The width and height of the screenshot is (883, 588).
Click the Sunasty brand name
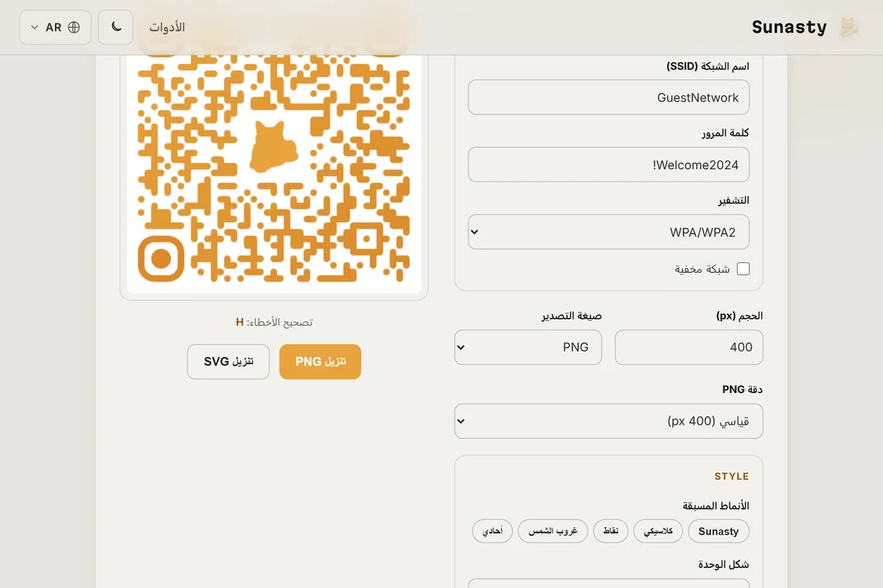(789, 27)
